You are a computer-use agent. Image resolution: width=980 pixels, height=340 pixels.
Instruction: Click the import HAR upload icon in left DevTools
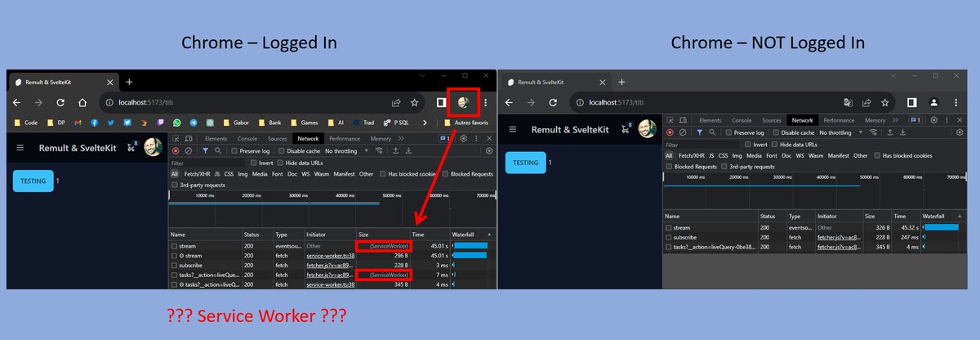click(395, 151)
